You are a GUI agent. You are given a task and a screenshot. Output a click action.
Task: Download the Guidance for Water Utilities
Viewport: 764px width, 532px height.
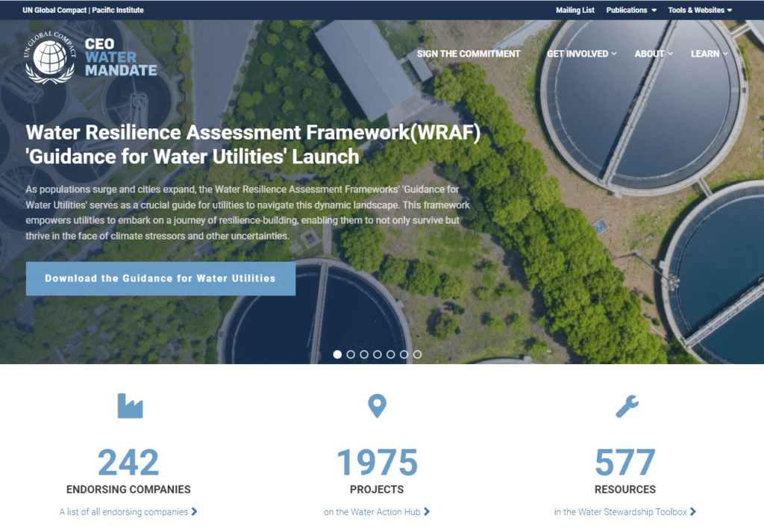(161, 278)
